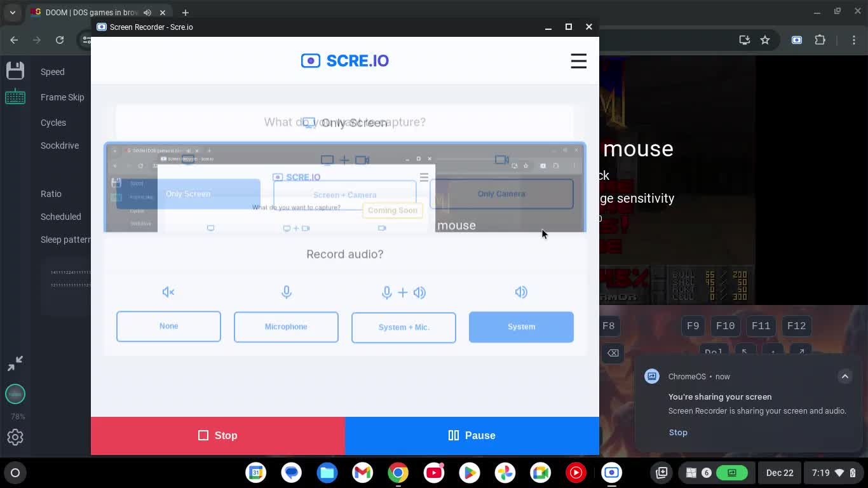Pause the recording
The width and height of the screenshot is (868, 488).
point(471,436)
